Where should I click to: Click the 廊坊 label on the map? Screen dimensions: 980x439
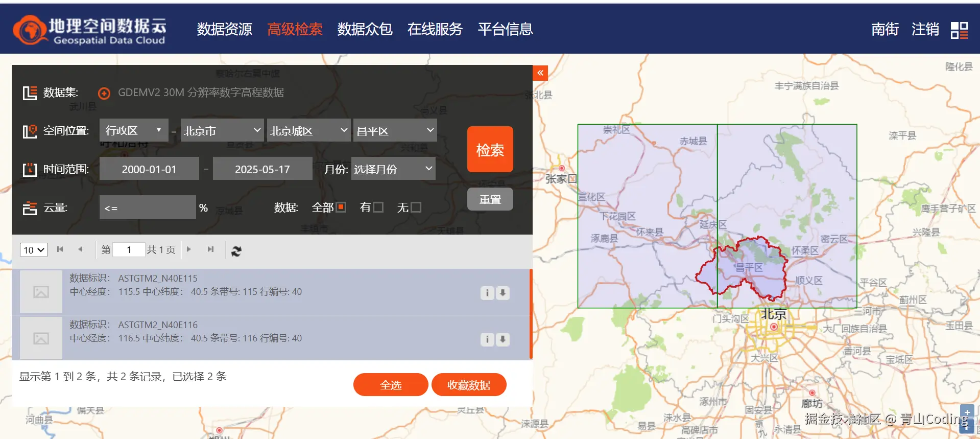click(x=812, y=404)
